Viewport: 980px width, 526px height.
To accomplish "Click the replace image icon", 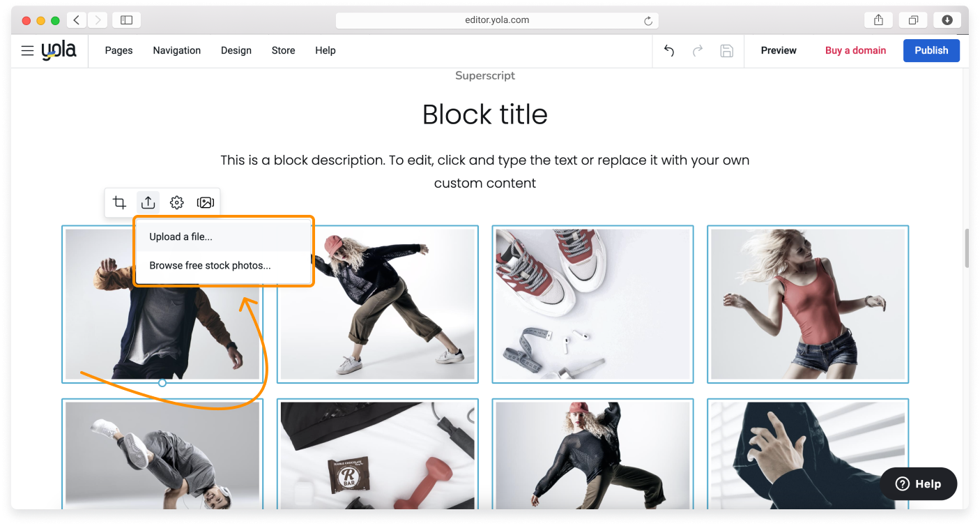I will 205,202.
